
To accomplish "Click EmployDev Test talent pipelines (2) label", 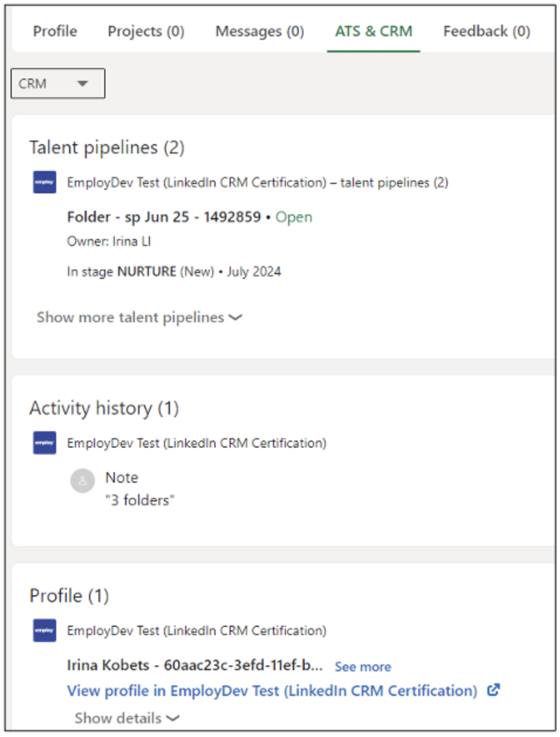I will [x=258, y=183].
